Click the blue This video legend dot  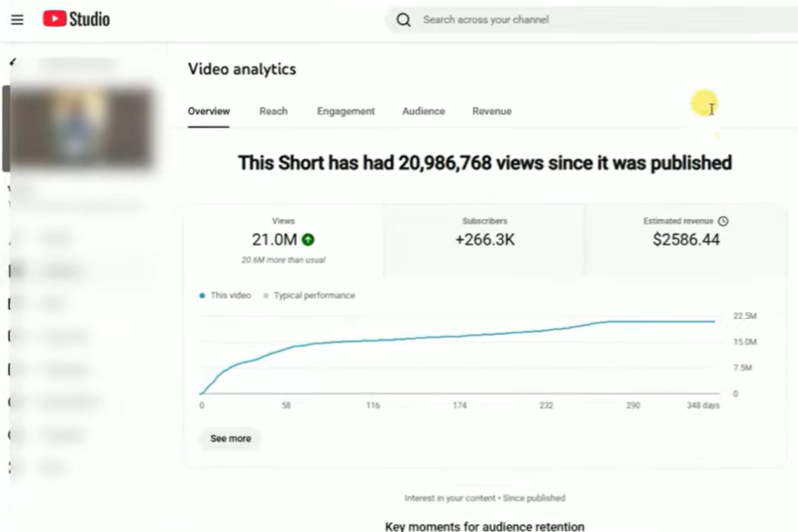(202, 296)
